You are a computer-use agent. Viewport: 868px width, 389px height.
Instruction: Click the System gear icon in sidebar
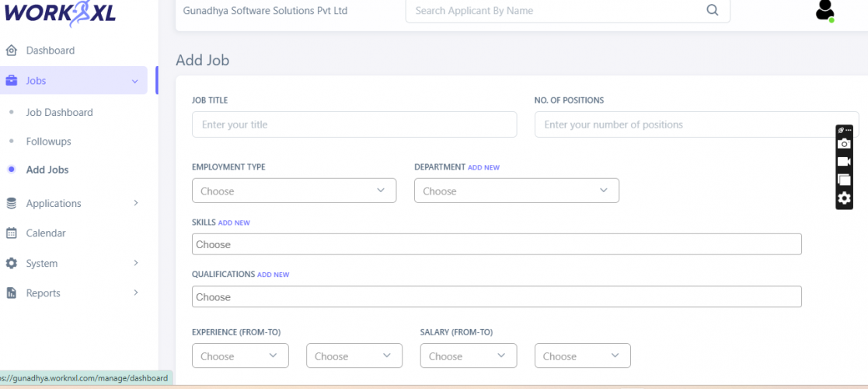click(x=11, y=263)
